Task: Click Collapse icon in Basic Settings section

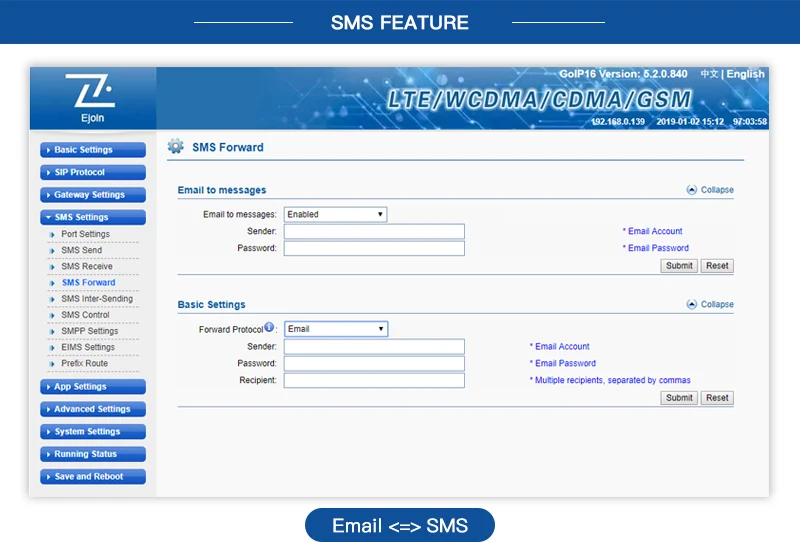Action: (691, 305)
